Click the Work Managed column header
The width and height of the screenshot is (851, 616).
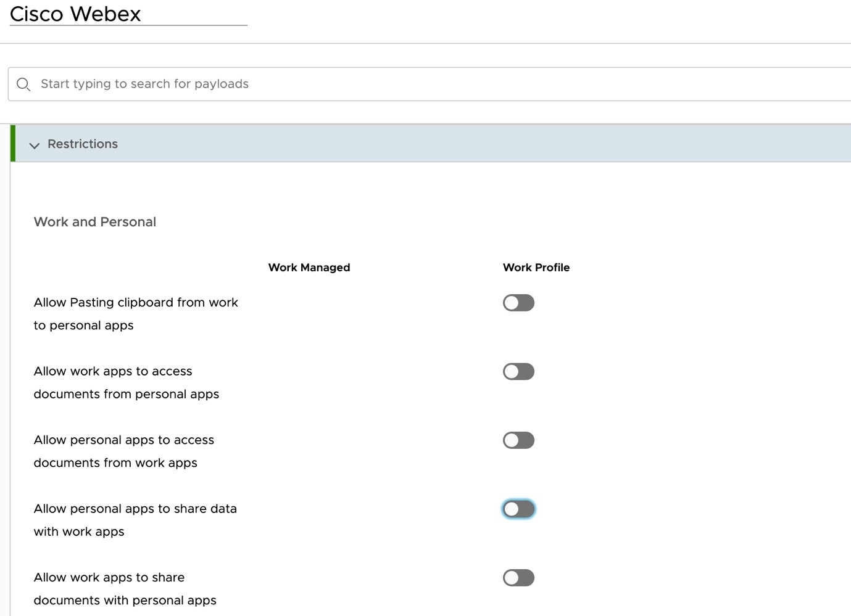(309, 268)
